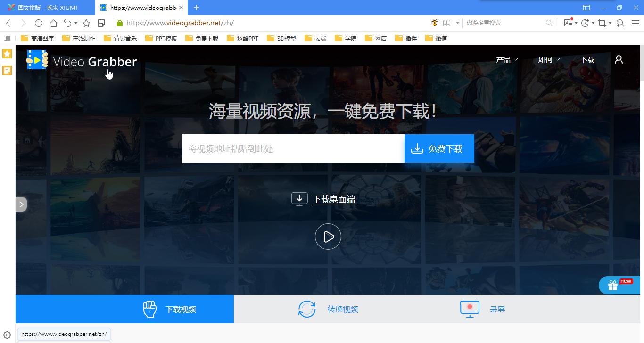
Task: Click the search magnifier in the search box
Action: tap(549, 23)
